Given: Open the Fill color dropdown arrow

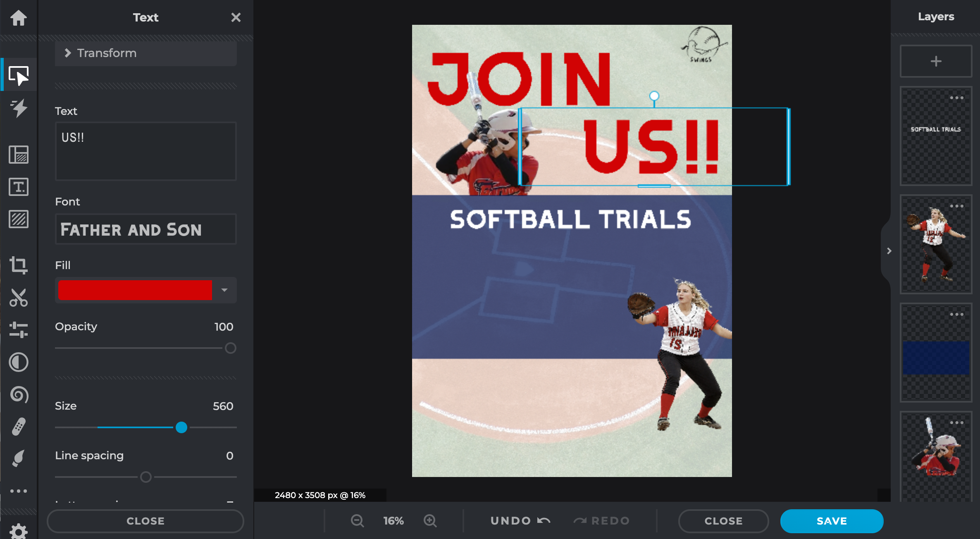Looking at the screenshot, I should (x=224, y=290).
